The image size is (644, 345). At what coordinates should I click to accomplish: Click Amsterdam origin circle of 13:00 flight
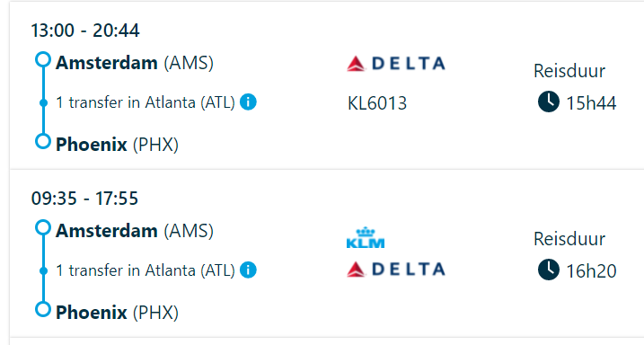[43, 59]
